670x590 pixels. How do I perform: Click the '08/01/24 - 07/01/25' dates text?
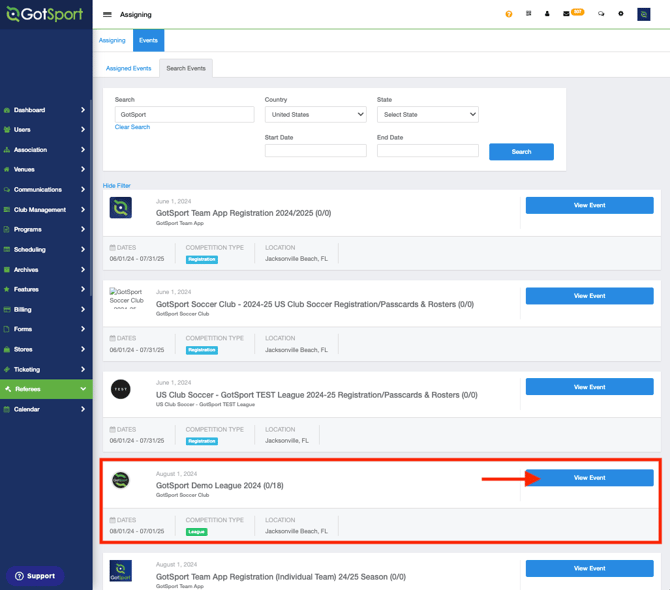[x=137, y=531]
